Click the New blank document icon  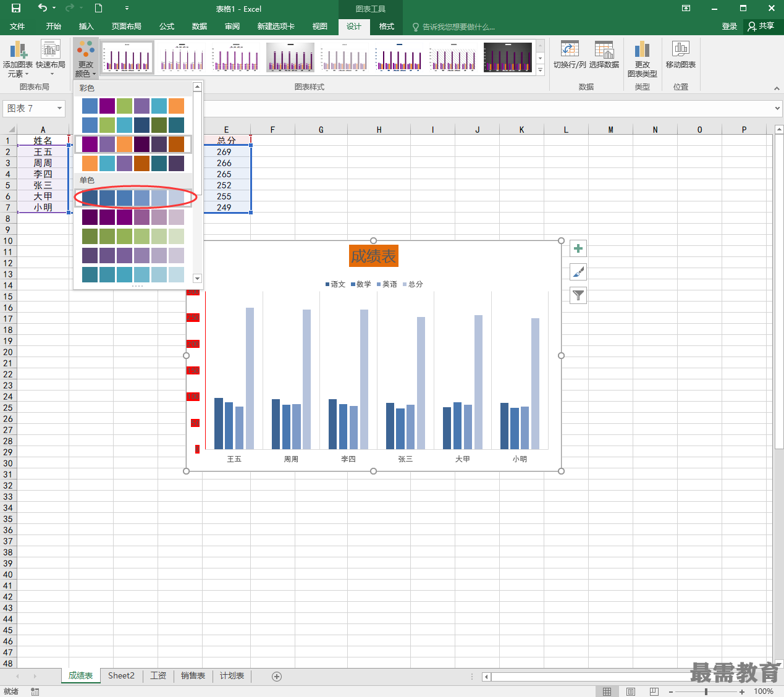tap(98, 8)
